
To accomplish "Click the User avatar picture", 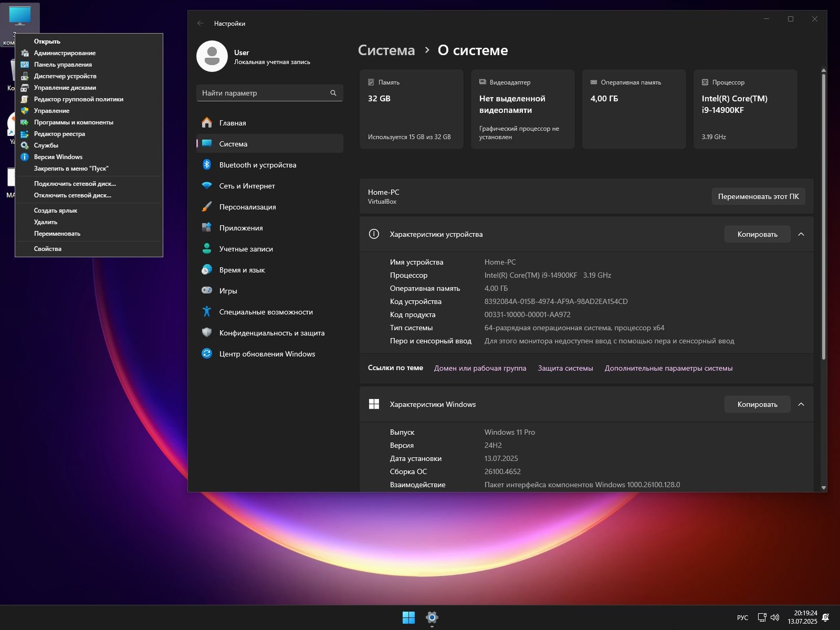I will click(x=212, y=56).
